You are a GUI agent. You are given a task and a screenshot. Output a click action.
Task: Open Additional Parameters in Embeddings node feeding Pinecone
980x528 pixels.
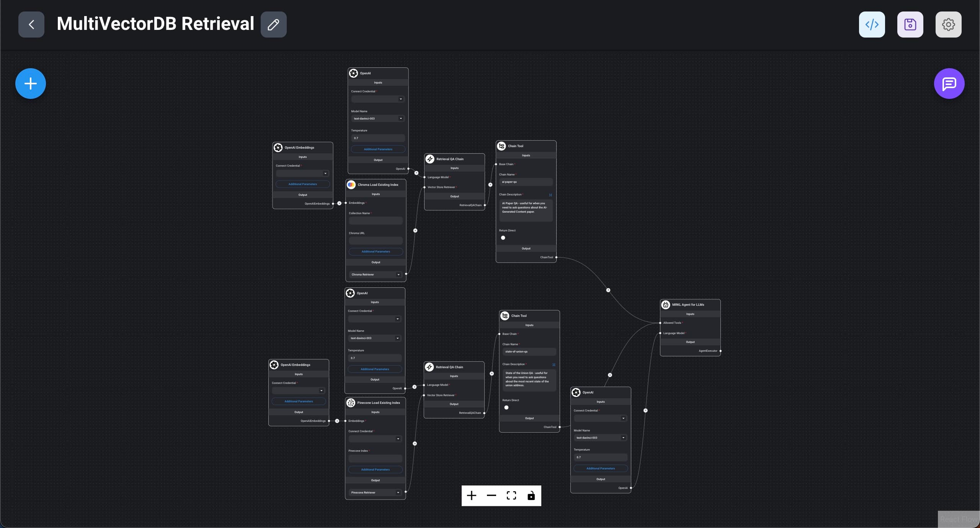click(299, 402)
